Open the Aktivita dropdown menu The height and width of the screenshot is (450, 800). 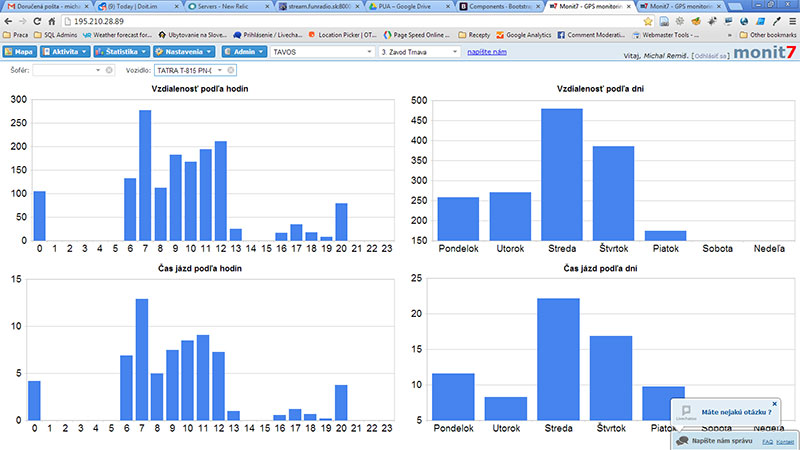64,51
